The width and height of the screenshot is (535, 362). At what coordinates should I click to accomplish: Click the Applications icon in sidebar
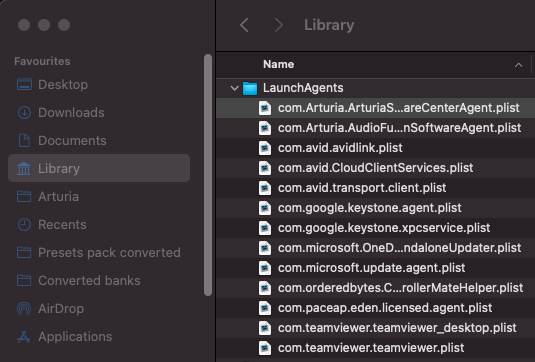click(24, 336)
